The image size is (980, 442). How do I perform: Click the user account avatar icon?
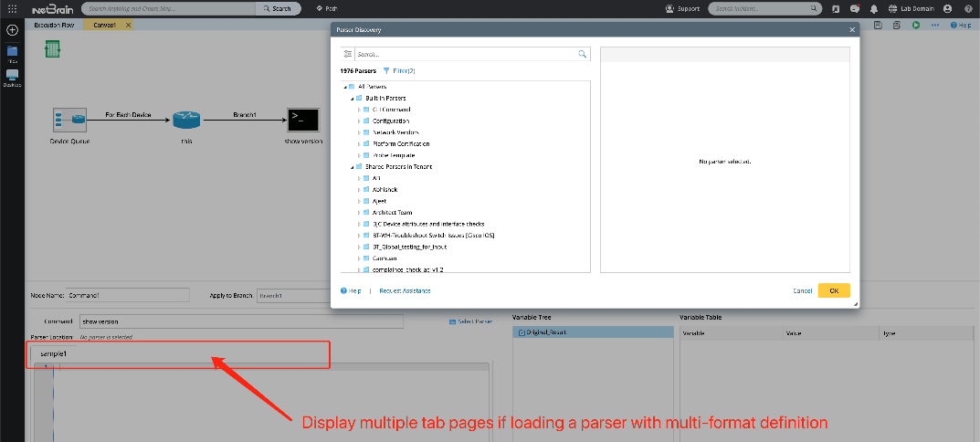tap(947, 8)
